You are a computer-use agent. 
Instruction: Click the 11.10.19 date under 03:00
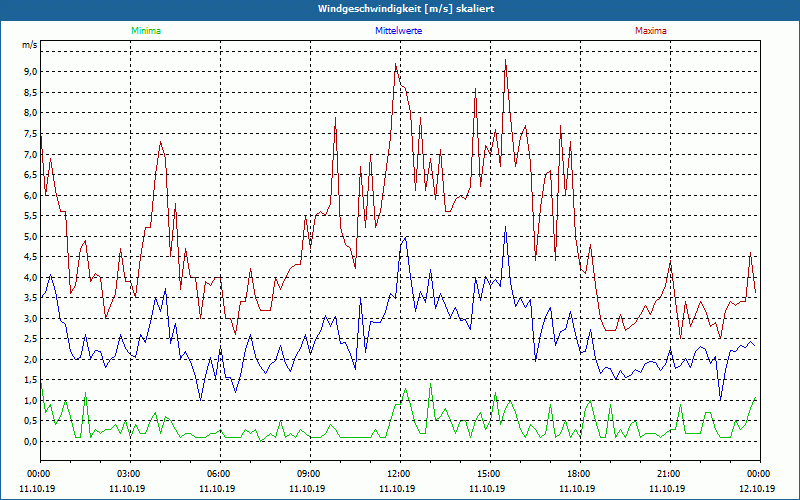point(127,488)
